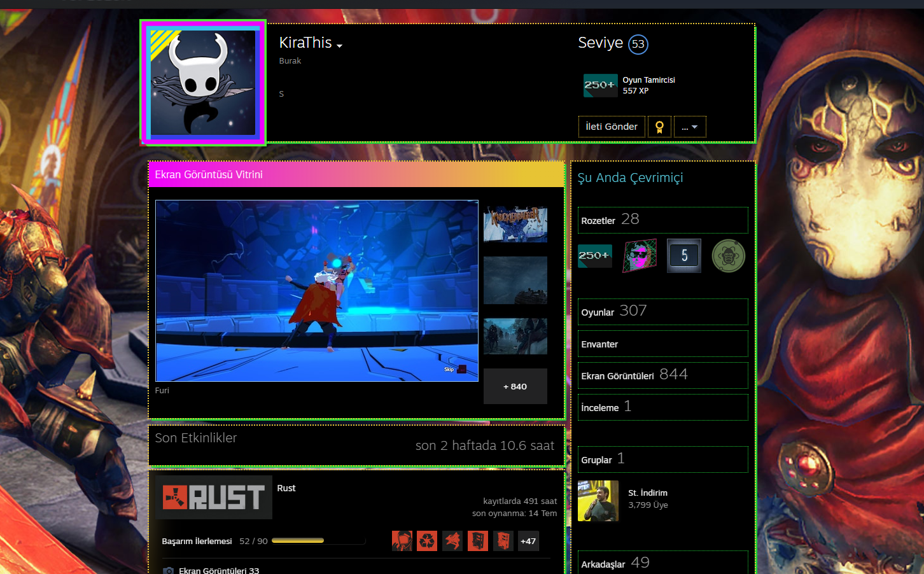Open the St. İndirim group name link
Image resolution: width=924 pixels, height=574 pixels.
(x=648, y=493)
